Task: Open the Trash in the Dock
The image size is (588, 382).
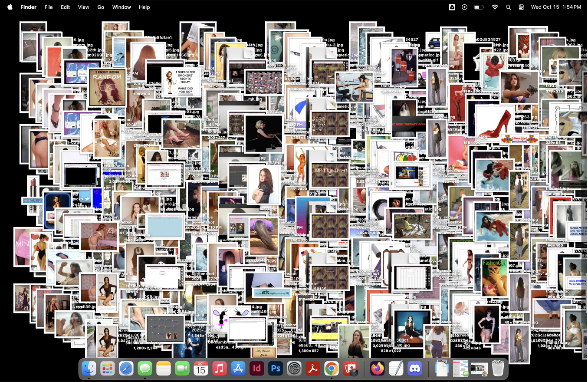Action: tap(497, 369)
